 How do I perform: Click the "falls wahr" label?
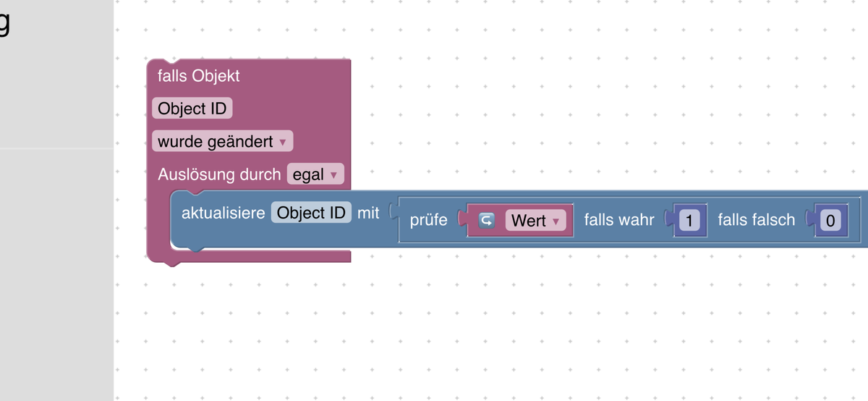tap(619, 220)
